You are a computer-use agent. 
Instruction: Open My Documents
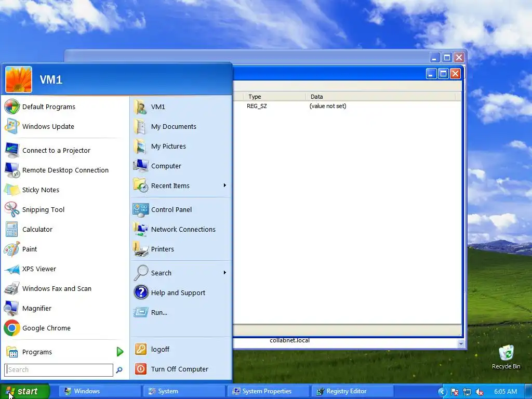[180, 127]
